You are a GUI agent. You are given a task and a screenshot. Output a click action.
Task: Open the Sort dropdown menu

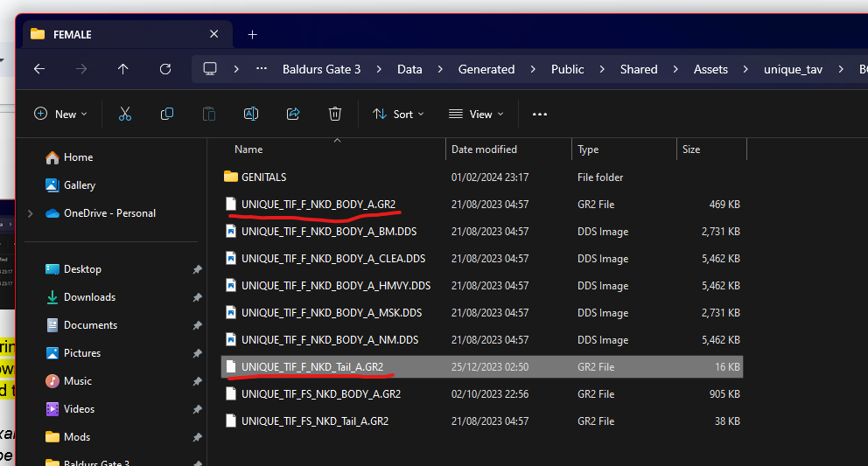tap(398, 114)
